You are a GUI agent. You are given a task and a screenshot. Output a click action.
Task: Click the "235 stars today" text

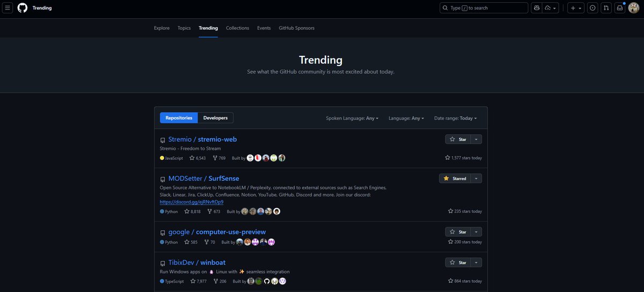point(465,211)
